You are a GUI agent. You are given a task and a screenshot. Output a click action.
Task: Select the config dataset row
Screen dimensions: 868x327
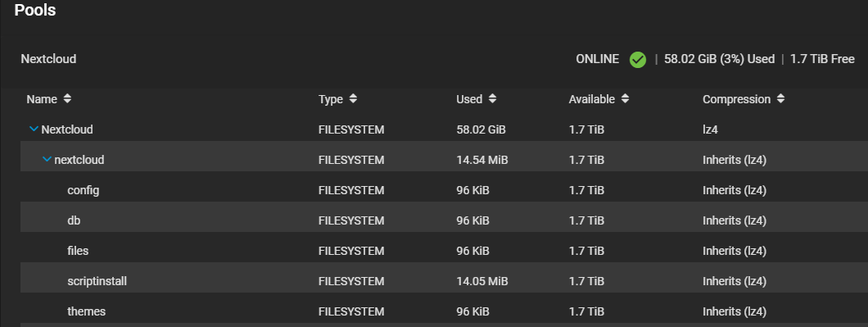(444, 190)
